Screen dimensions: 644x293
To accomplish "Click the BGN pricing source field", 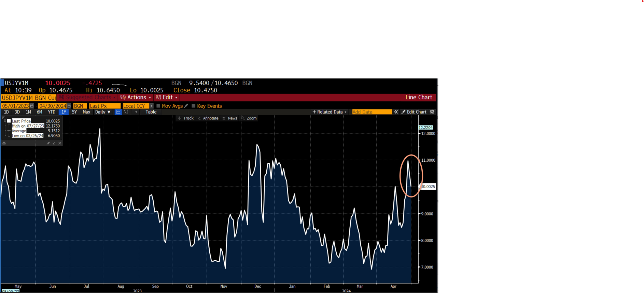I will point(80,106).
